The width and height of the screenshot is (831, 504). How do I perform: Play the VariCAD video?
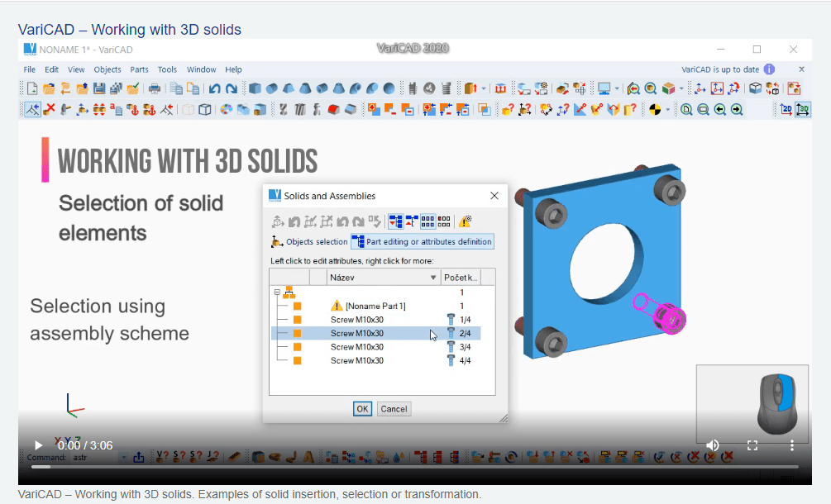(x=38, y=445)
